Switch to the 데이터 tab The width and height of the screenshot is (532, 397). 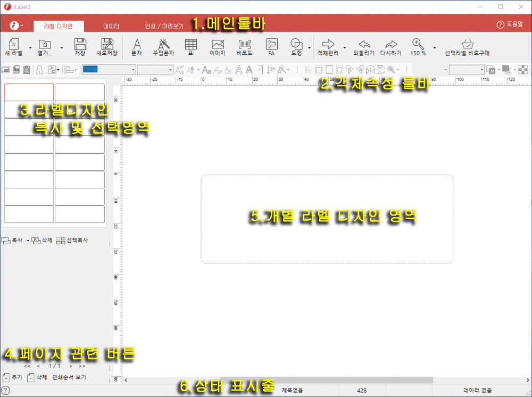(x=111, y=26)
